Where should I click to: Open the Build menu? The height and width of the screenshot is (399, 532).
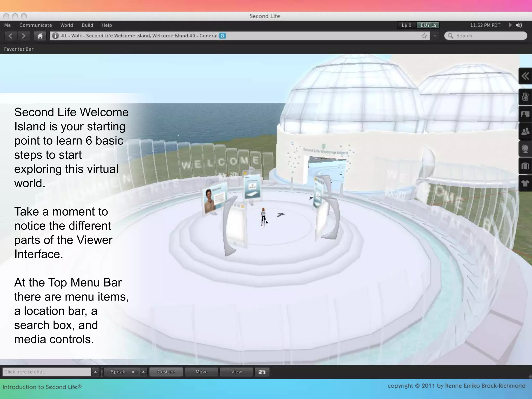[87, 25]
